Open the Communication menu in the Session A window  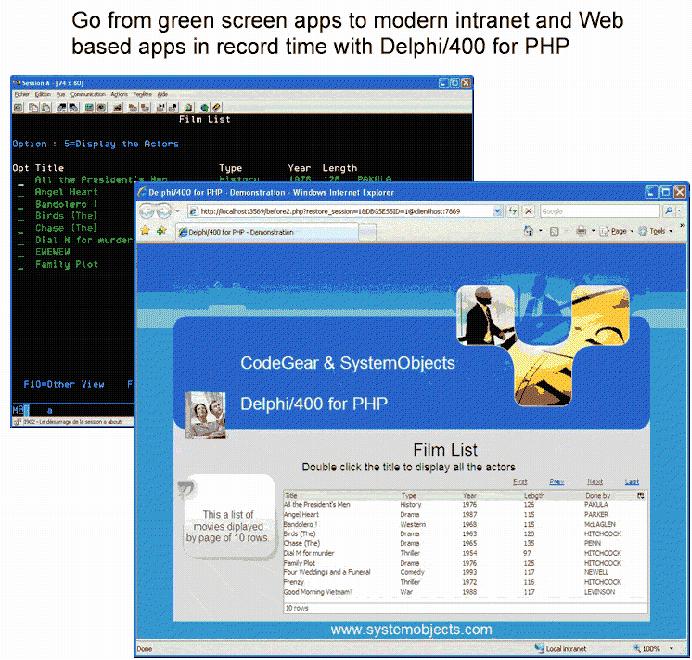[87, 94]
